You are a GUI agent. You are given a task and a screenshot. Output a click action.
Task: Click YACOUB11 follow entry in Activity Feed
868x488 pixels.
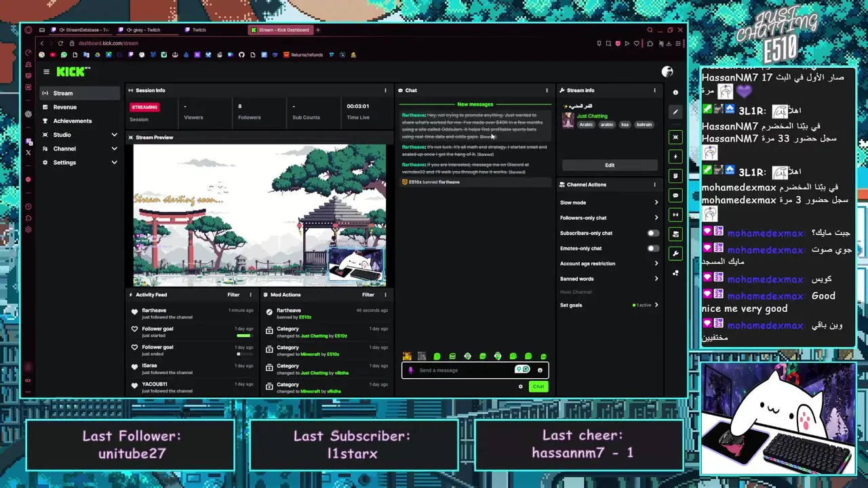click(x=193, y=387)
